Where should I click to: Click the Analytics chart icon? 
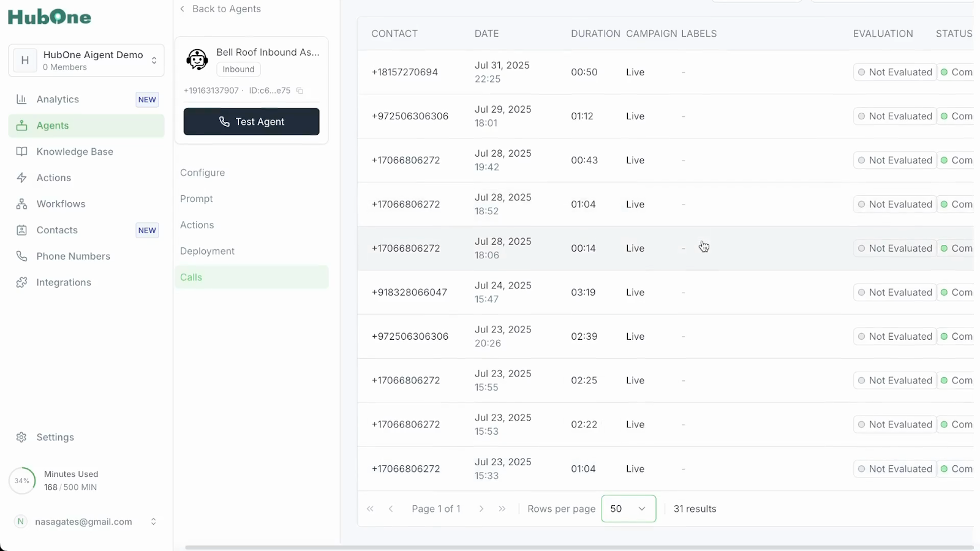21,99
